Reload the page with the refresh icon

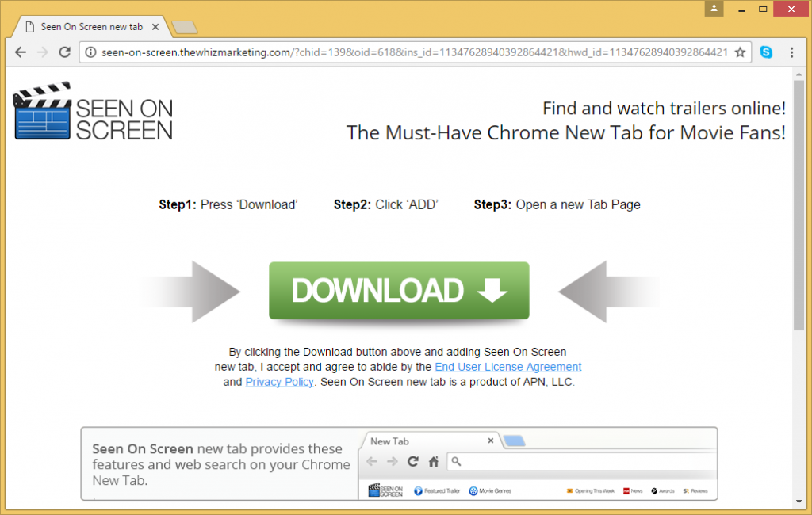[x=65, y=52]
